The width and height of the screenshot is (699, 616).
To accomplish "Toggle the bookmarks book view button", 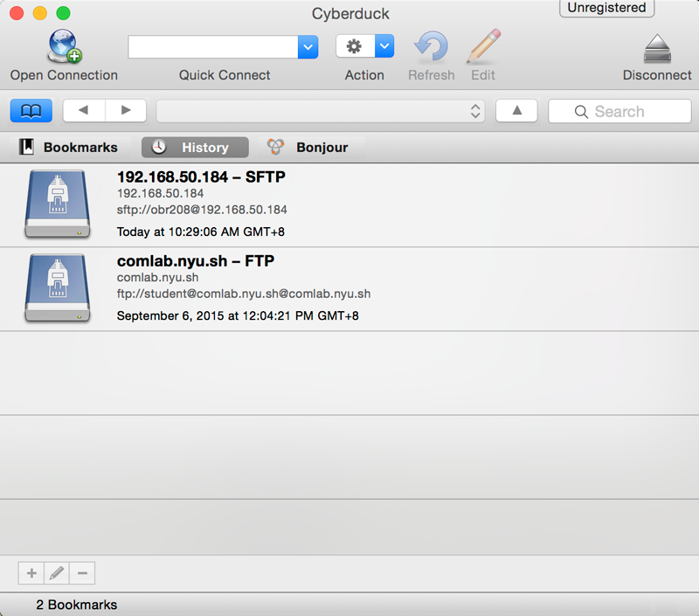I will 31,111.
